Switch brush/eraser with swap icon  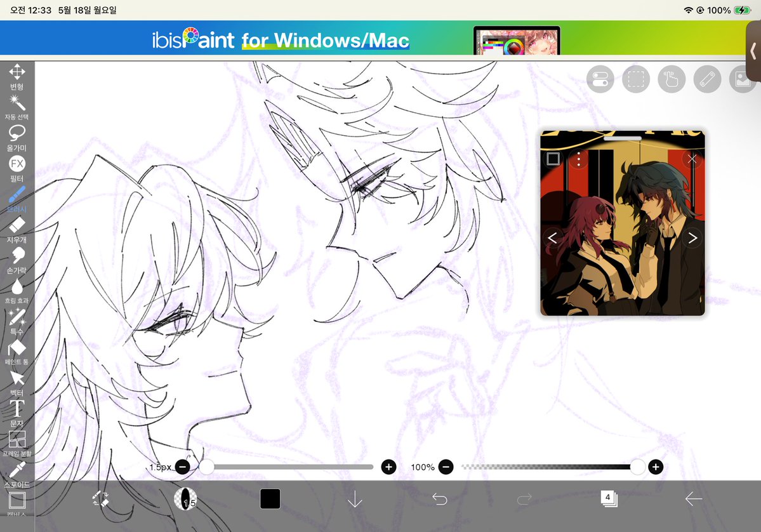point(100,499)
